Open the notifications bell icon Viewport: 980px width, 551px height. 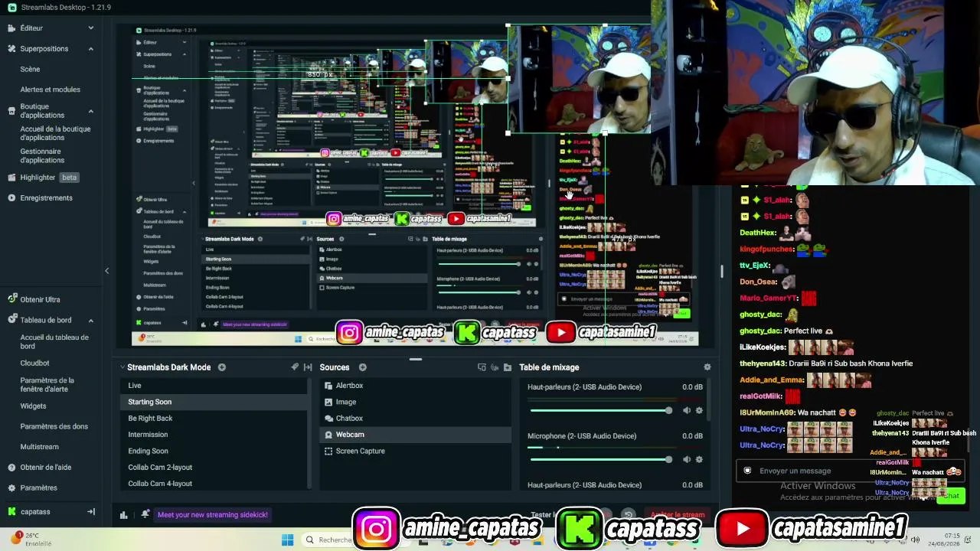(145, 514)
